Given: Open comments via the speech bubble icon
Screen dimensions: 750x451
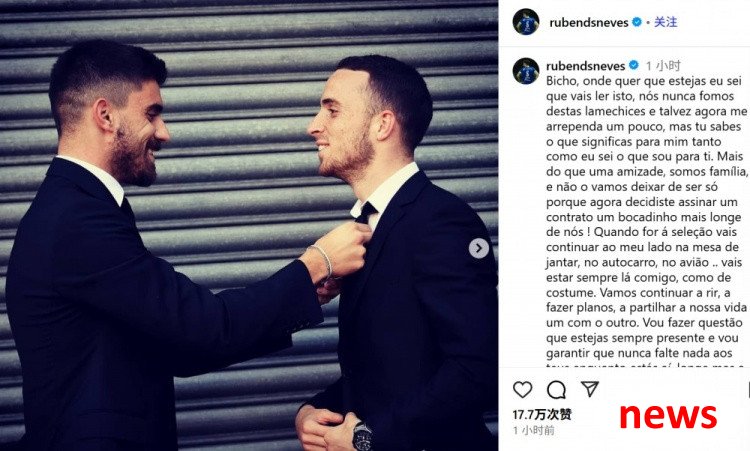Looking at the screenshot, I should coord(556,390).
